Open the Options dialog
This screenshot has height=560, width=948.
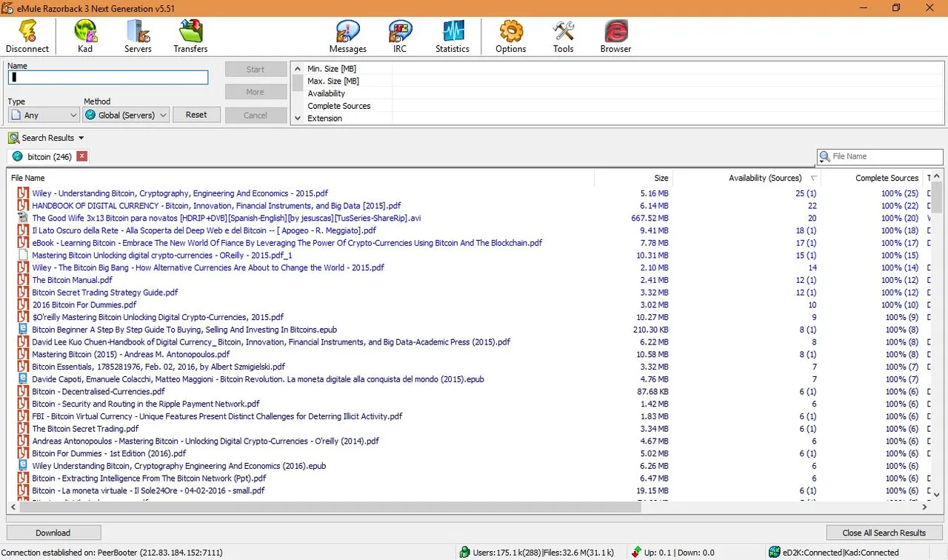click(511, 36)
